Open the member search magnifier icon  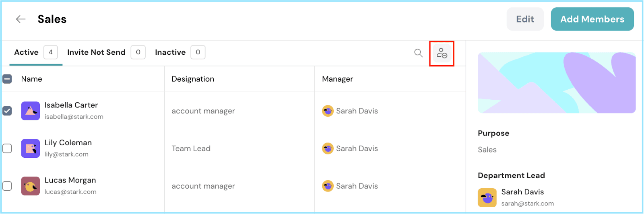point(418,53)
